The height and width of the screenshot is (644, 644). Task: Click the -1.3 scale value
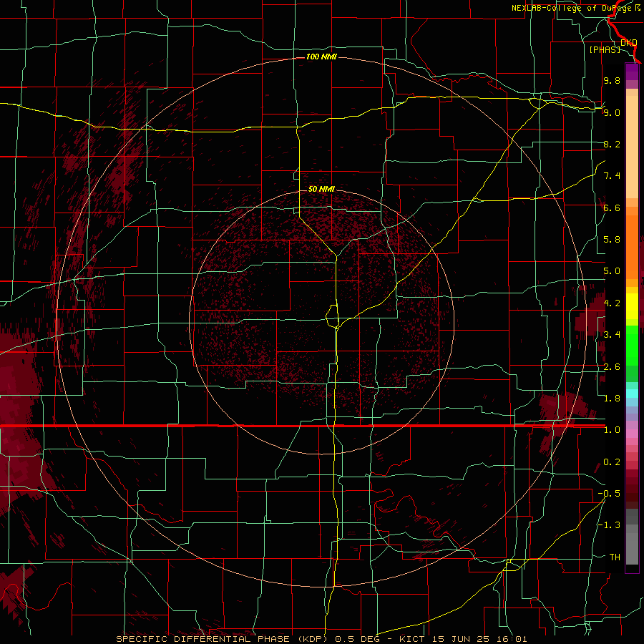609,525
